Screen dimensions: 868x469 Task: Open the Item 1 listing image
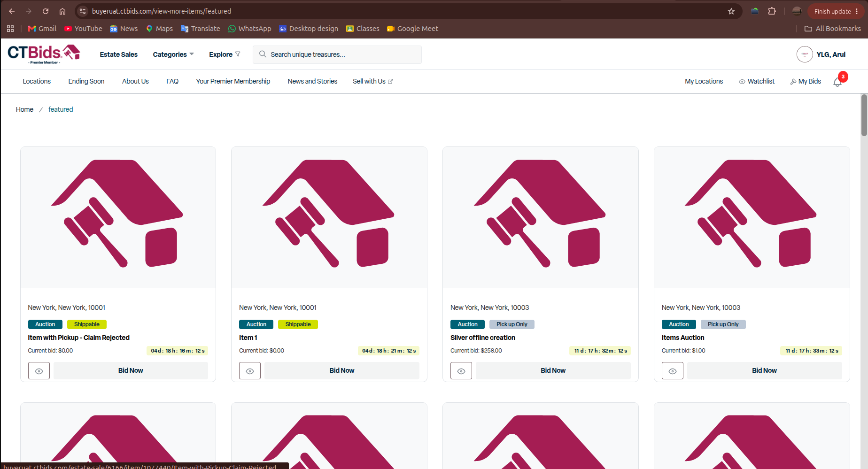pos(329,217)
